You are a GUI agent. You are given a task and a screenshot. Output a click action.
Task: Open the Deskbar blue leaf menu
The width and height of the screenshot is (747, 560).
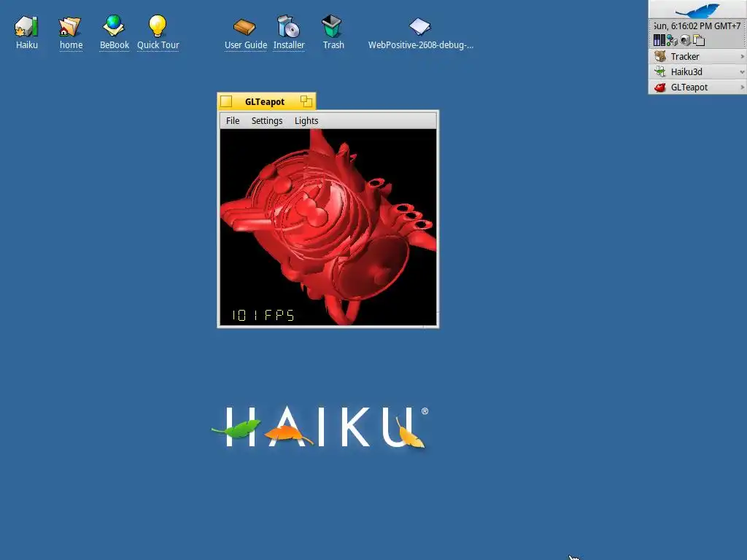click(x=697, y=9)
